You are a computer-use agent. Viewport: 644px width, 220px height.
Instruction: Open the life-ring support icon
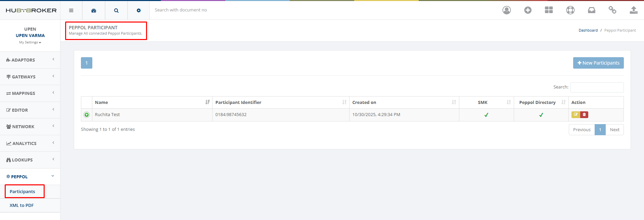(570, 10)
